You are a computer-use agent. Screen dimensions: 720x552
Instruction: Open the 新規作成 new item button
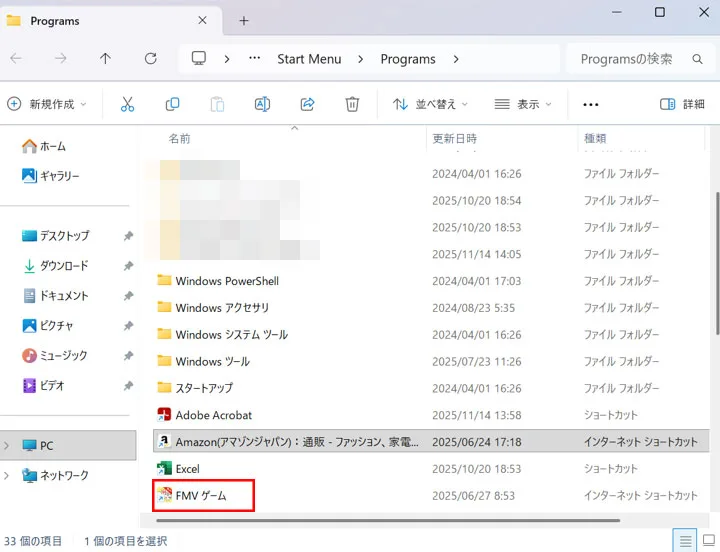pos(46,104)
